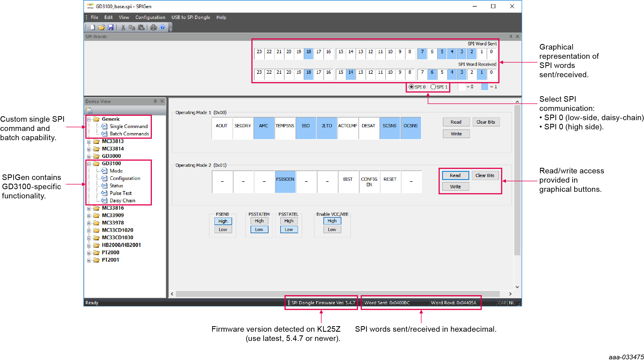644x362 pixels.
Task: Open the USB to SPI Dongle menu
Action: coord(191,17)
